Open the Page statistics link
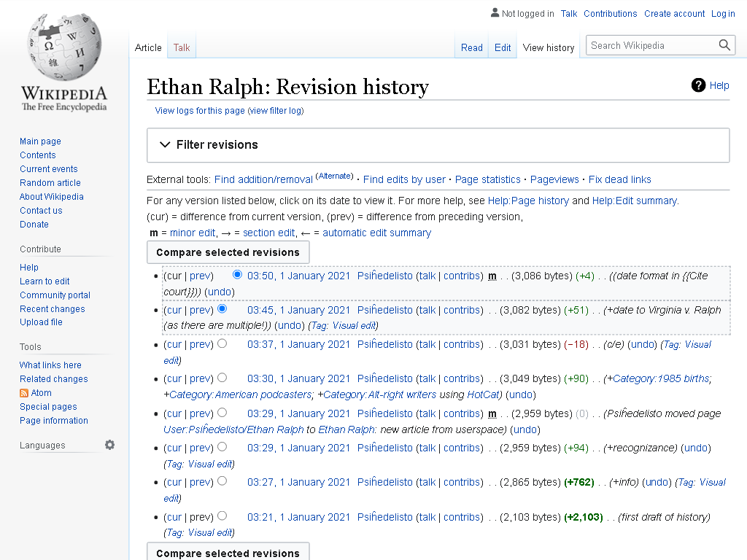 pos(487,179)
